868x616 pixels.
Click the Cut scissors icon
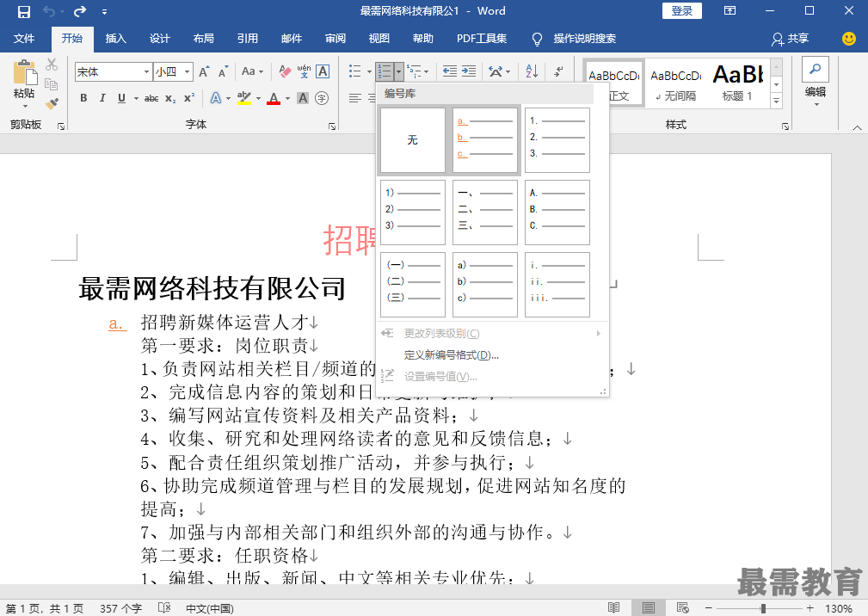click(52, 65)
